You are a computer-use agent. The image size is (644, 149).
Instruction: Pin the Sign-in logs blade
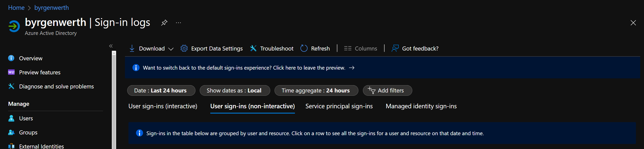164,23
